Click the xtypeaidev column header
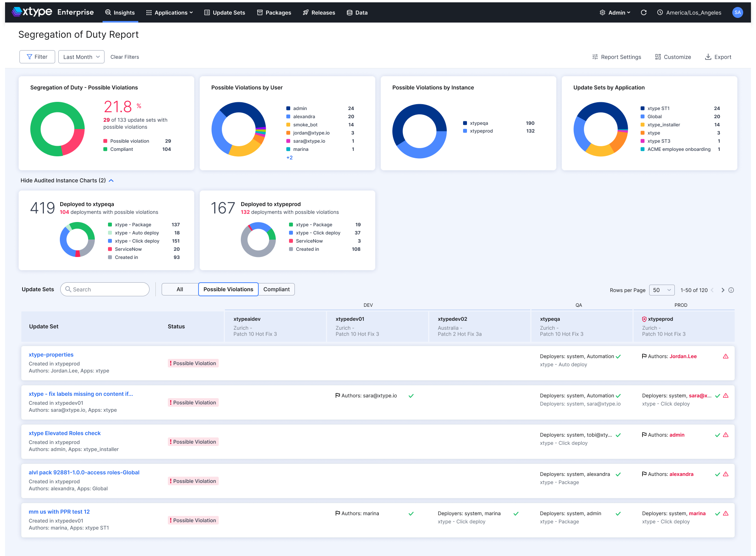This screenshot has width=756, height=556. (x=275, y=326)
